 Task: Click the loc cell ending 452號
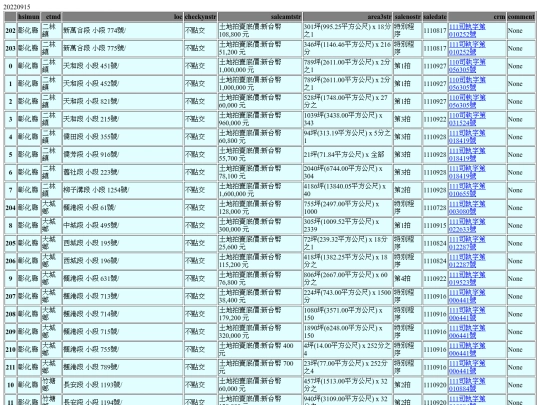click(x=123, y=84)
